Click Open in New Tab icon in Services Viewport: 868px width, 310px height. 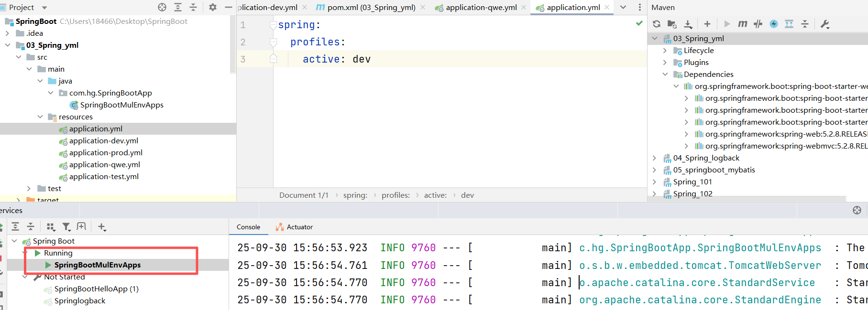(x=82, y=226)
